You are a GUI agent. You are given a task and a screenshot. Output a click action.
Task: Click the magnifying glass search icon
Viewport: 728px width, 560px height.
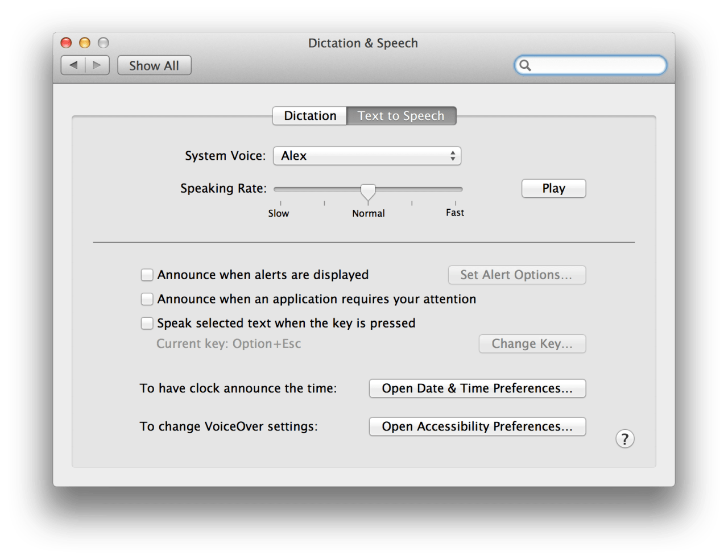tap(526, 65)
